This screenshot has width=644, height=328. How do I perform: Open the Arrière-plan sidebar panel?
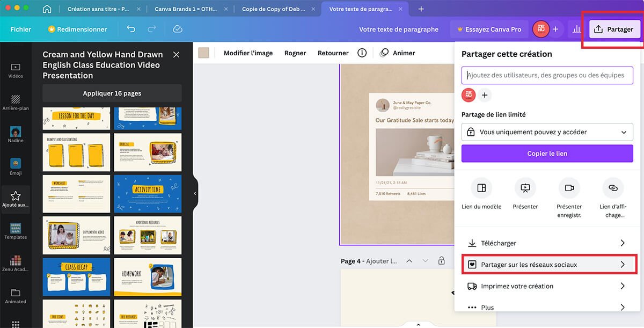coord(16,103)
